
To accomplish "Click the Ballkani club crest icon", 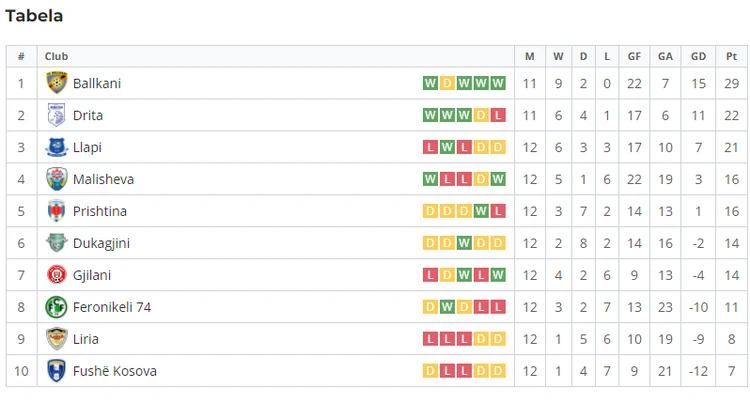I will point(56,83).
